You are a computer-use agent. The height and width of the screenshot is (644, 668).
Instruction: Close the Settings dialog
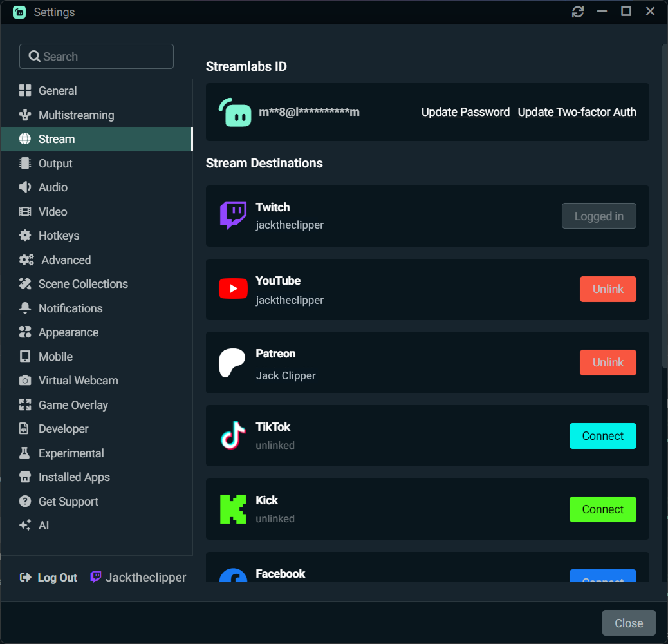tap(629, 623)
